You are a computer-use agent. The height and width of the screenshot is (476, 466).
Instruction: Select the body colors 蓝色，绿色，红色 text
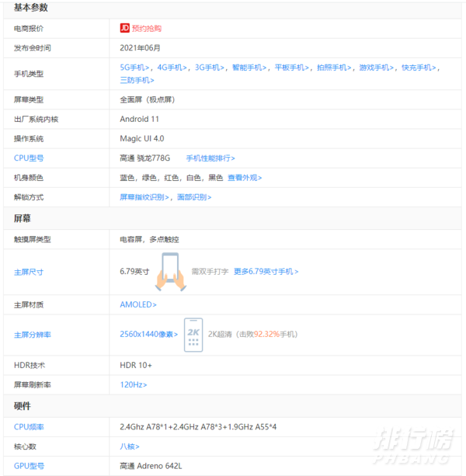click(x=172, y=178)
